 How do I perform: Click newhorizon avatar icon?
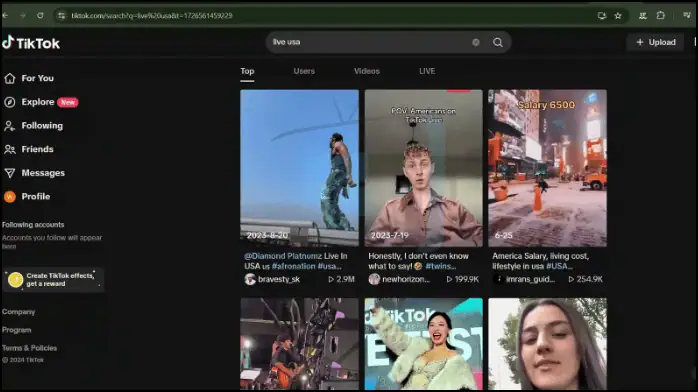click(x=374, y=279)
